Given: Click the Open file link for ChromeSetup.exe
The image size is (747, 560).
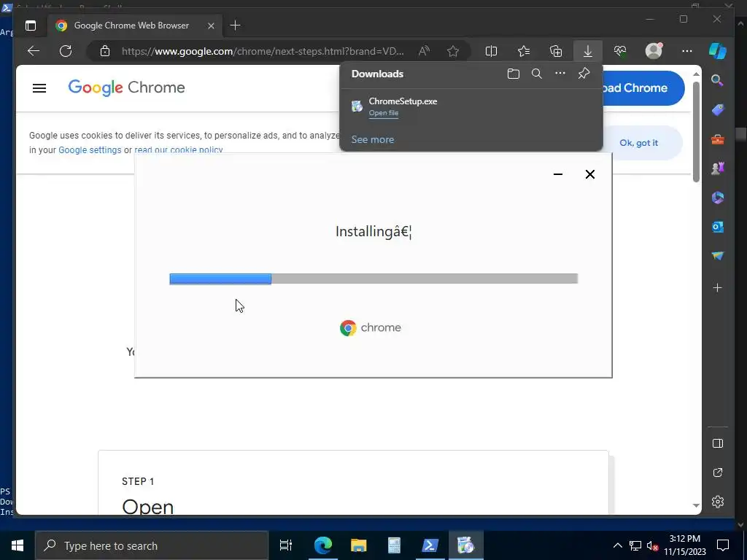Looking at the screenshot, I should [x=384, y=113].
